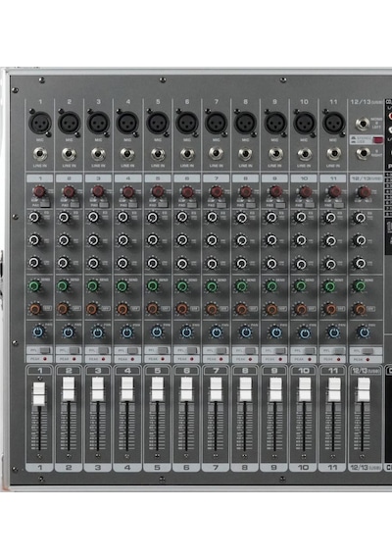Select the channel 2 XLR mic input
392x559 pixels.
click(x=70, y=123)
